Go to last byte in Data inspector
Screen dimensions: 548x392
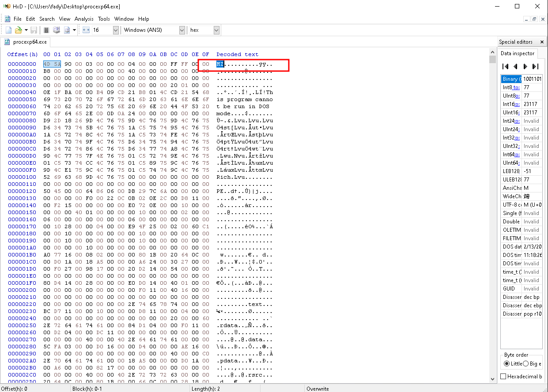click(x=535, y=66)
